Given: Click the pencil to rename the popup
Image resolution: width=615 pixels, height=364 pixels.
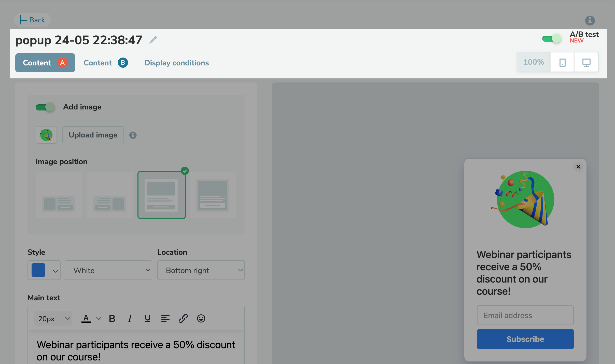Looking at the screenshot, I should point(153,40).
